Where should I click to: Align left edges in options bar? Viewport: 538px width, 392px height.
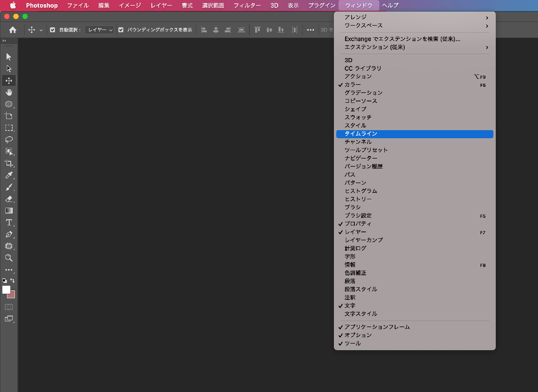point(204,30)
